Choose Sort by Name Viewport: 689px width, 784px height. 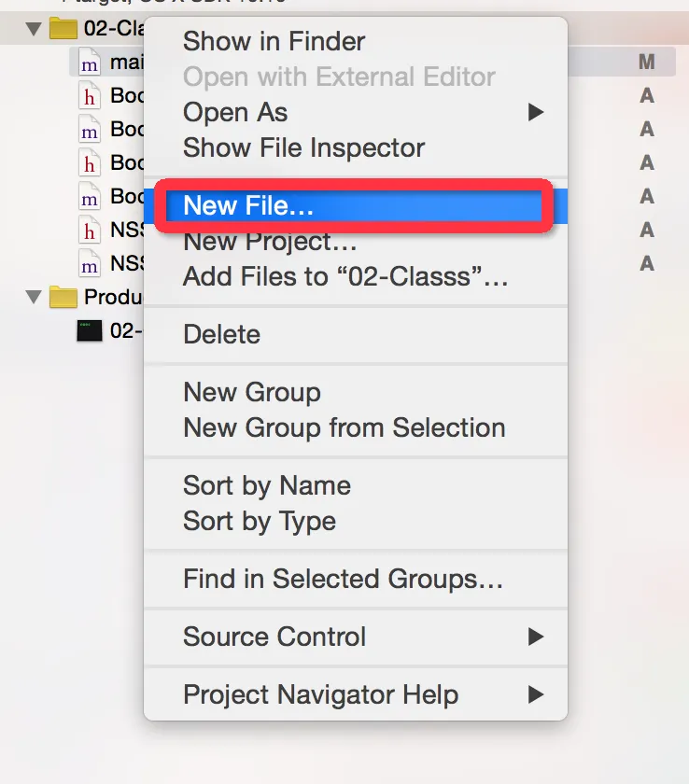[266, 485]
